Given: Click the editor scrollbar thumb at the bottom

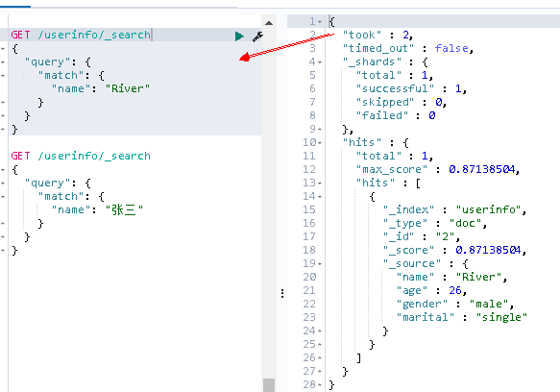Looking at the screenshot, I should (x=269, y=385).
